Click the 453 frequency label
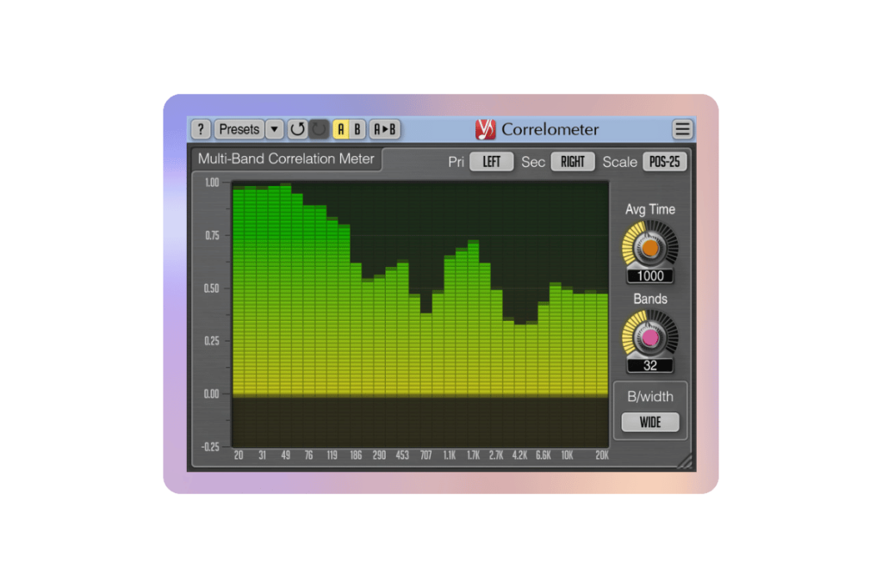This screenshot has width=882, height=588. click(402, 455)
